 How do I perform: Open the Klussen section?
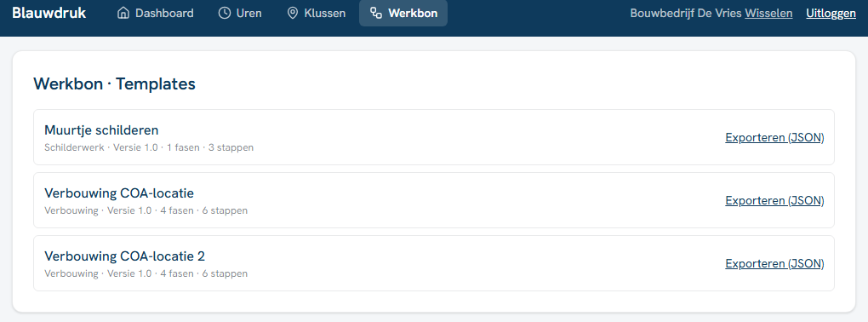(316, 13)
